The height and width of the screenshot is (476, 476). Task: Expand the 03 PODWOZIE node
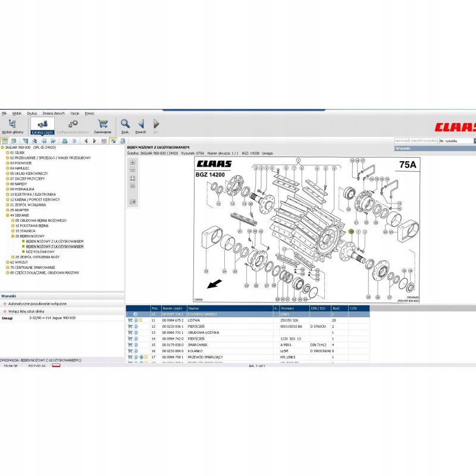click(x=8, y=163)
